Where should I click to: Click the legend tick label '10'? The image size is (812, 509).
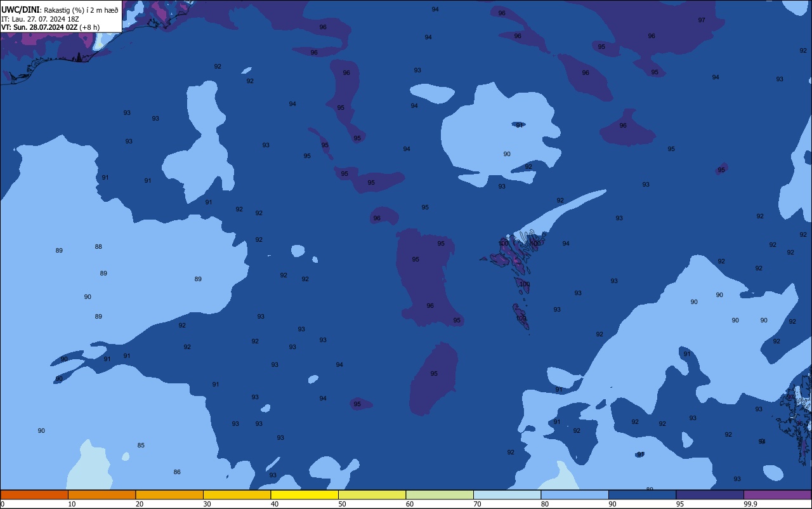72,504
